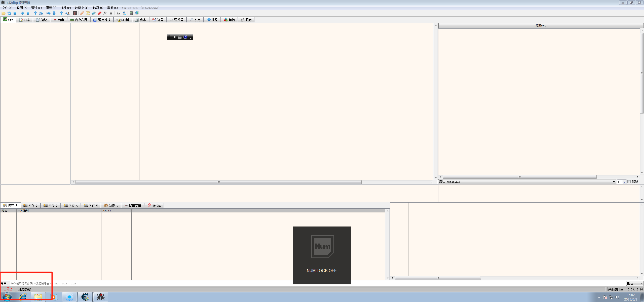Click the x32dbg bug icon in taskbar
The image size is (644, 302).
click(x=101, y=297)
